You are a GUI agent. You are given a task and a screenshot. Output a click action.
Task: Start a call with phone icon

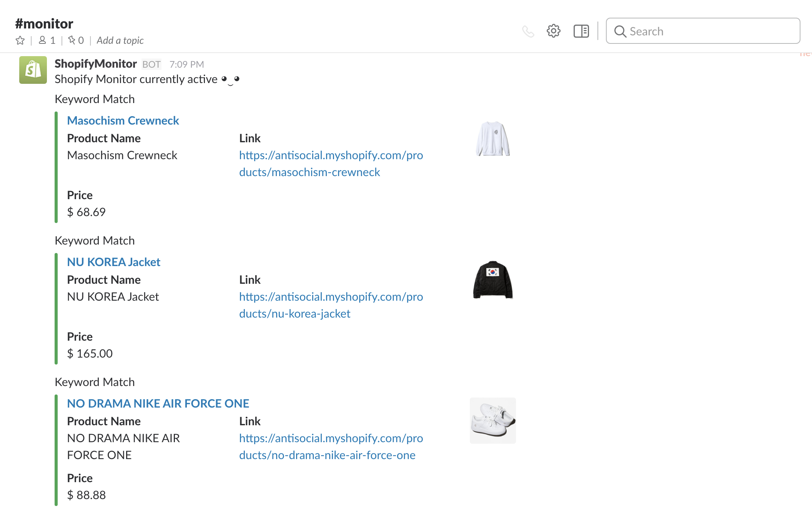tap(528, 31)
